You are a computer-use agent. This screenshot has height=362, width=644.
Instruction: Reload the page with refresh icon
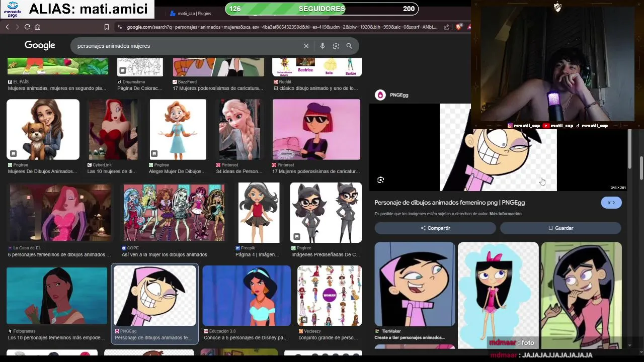tap(27, 27)
